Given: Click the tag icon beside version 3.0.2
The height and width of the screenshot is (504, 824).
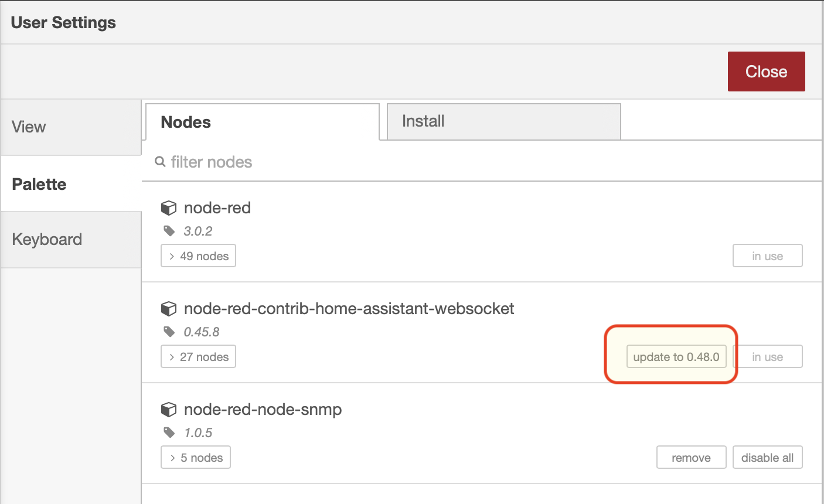Looking at the screenshot, I should (x=169, y=231).
